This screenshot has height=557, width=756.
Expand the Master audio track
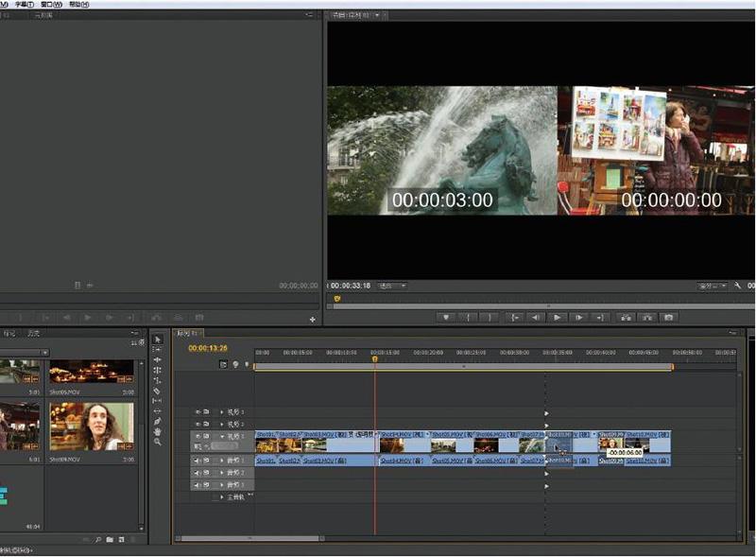point(222,497)
